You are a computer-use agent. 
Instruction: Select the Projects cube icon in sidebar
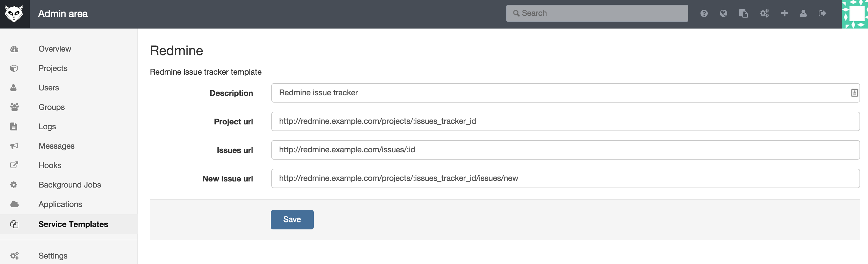point(14,68)
